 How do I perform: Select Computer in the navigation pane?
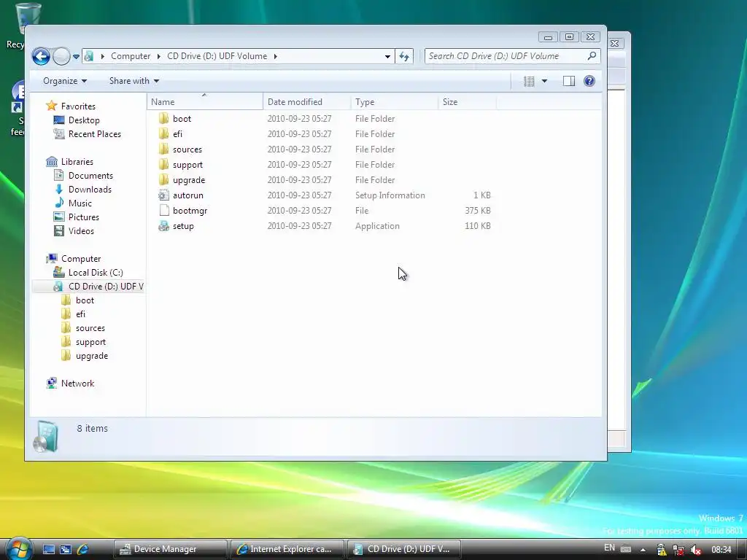81,259
